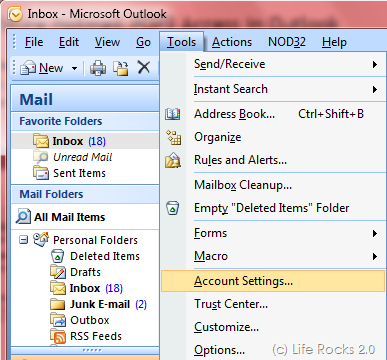387x360 pixels.
Task: Click the Mail Folders header
Action: [85, 194]
